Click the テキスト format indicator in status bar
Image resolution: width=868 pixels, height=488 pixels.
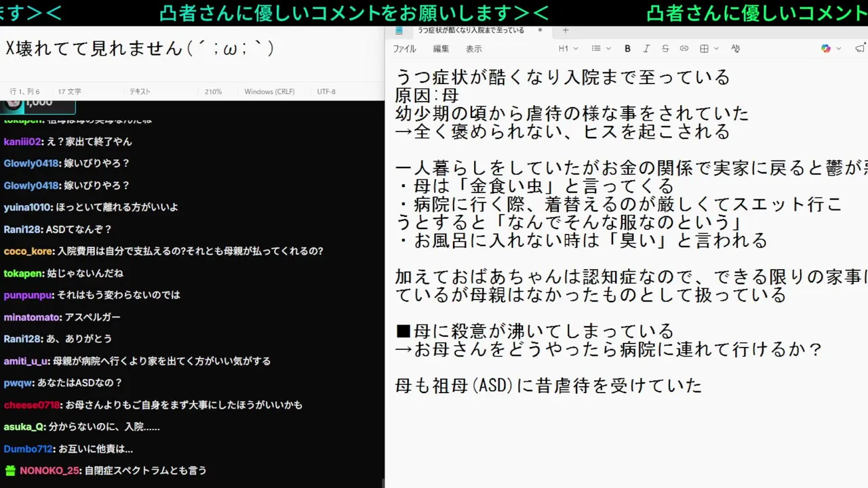tap(140, 91)
